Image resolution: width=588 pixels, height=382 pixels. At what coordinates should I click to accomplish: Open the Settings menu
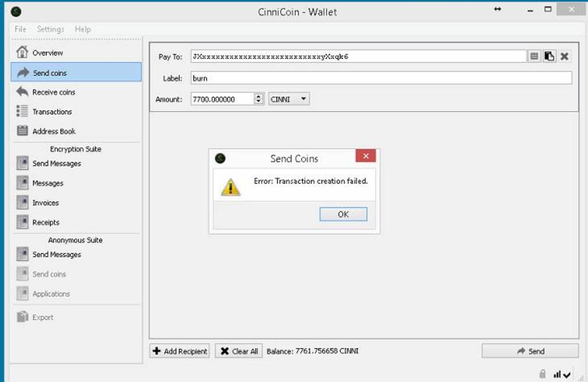(51, 29)
